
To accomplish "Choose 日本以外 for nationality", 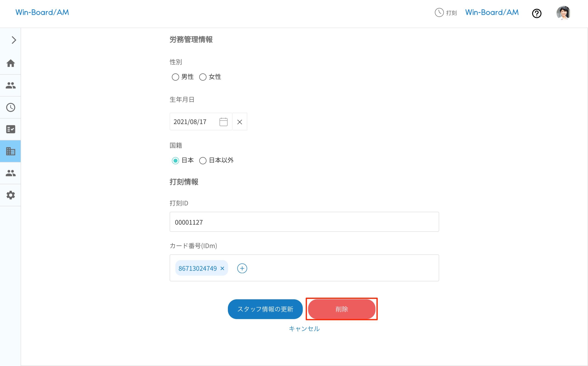I will click(203, 160).
